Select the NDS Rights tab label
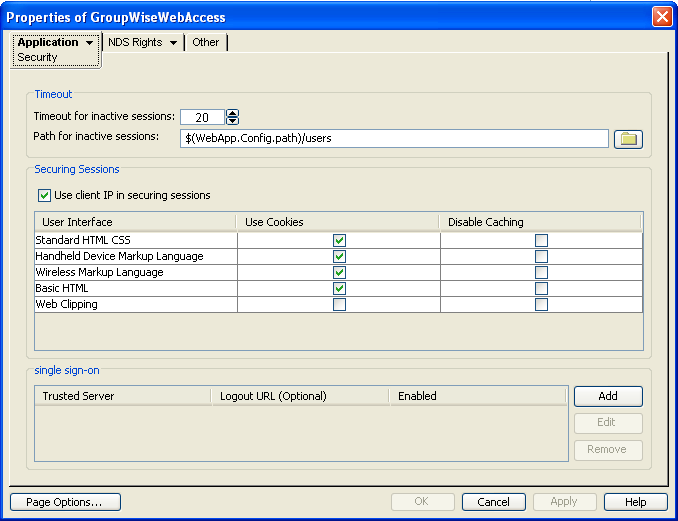This screenshot has height=521, width=678. 135,42
